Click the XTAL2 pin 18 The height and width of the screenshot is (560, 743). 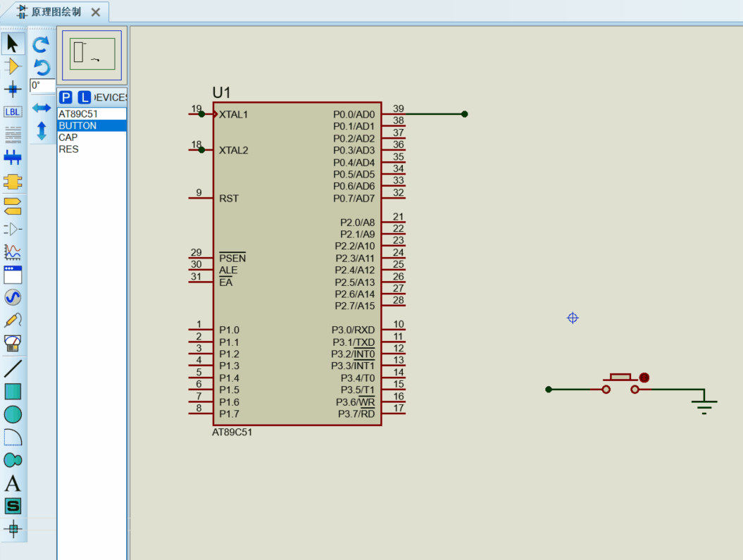click(x=201, y=150)
